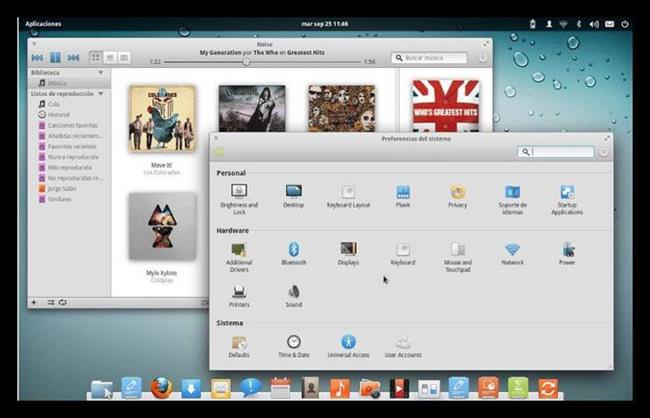Image resolution: width=650 pixels, height=418 pixels.
Task: Open Time & Date settings
Action: (x=293, y=346)
